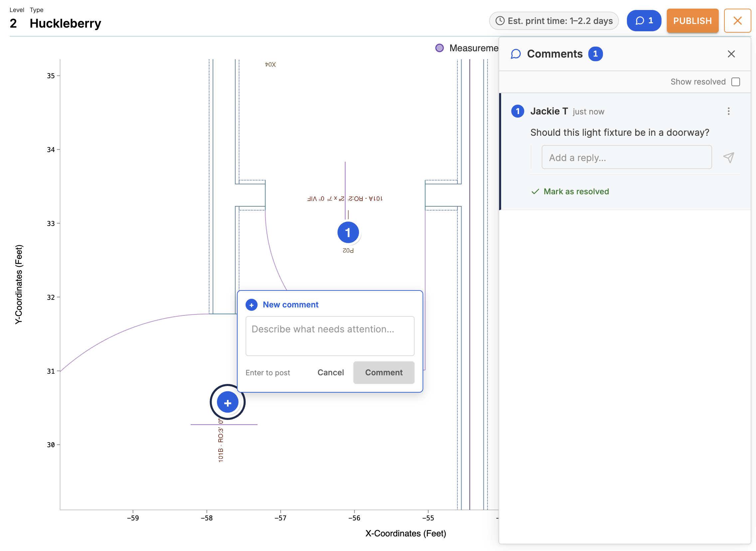Click the plus new-comment pin on the plan
This screenshot has width=756, height=551.
click(228, 403)
